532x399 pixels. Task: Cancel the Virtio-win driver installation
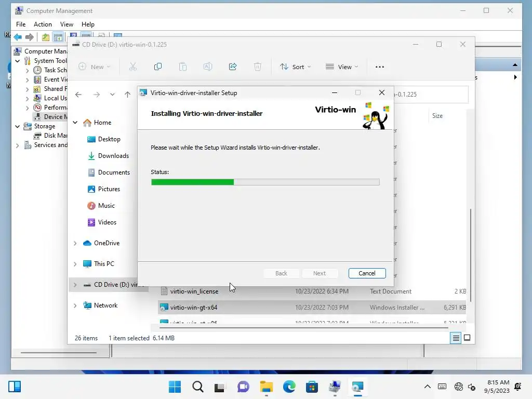point(367,273)
